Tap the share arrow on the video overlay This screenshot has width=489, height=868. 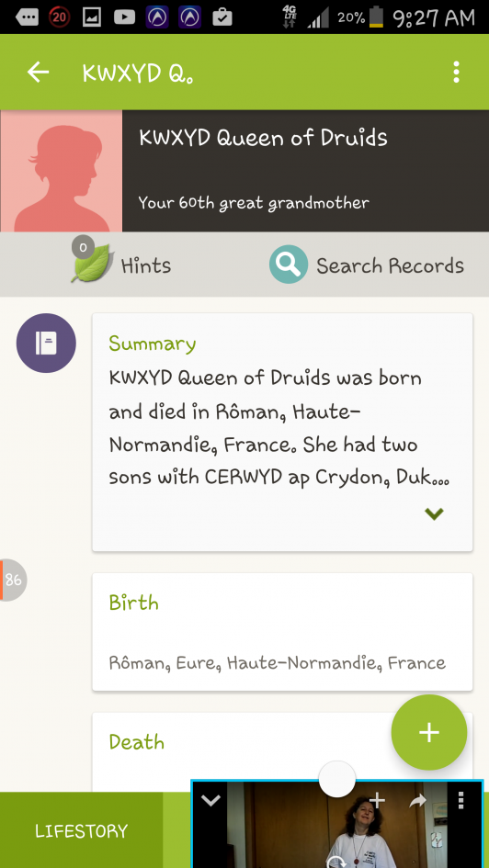click(418, 800)
